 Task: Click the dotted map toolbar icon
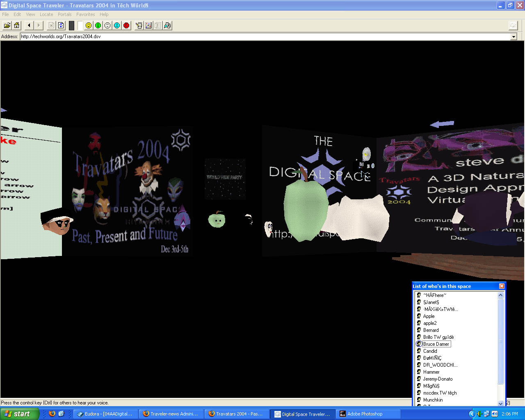pyautogui.click(x=148, y=25)
